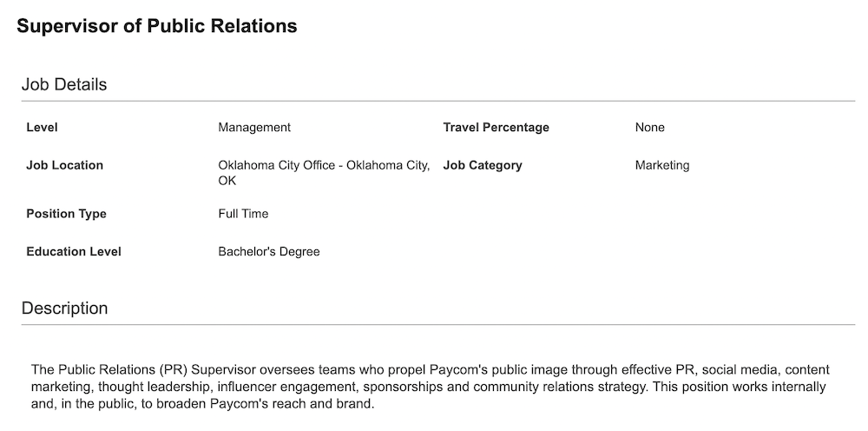Select the Bachelor's Degree value

269,251
